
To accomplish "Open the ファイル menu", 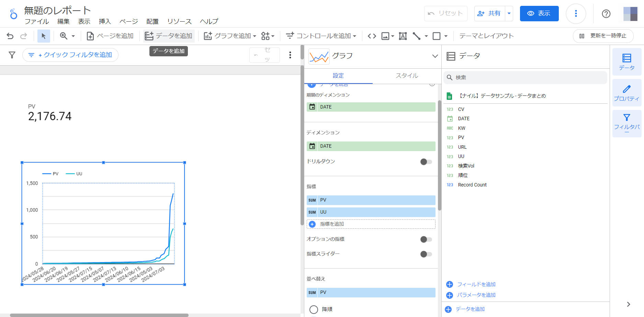I will (x=37, y=21).
